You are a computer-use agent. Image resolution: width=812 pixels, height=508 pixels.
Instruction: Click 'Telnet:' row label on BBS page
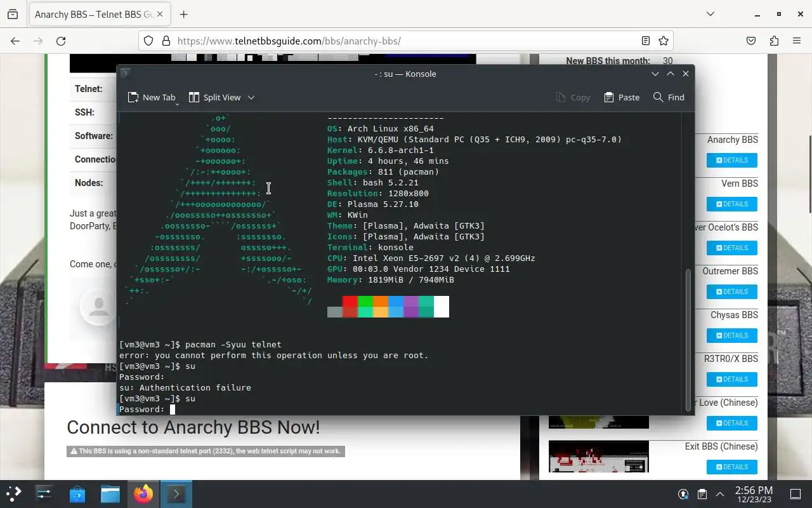tap(88, 89)
